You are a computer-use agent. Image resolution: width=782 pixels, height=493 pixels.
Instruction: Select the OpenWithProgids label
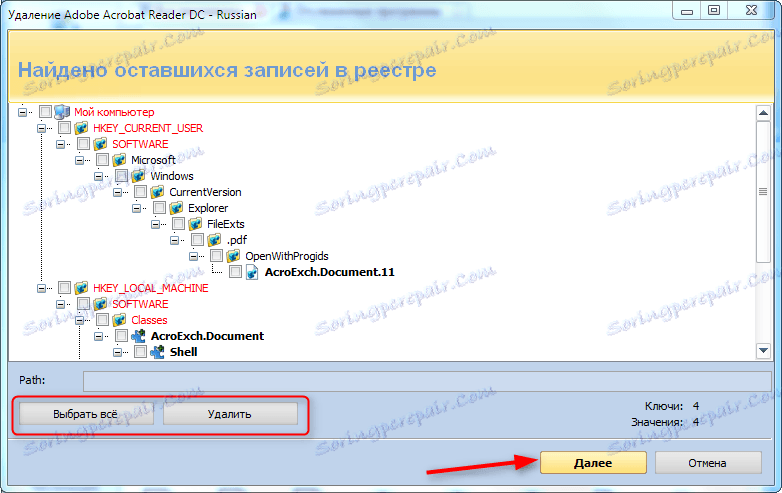[287, 256]
